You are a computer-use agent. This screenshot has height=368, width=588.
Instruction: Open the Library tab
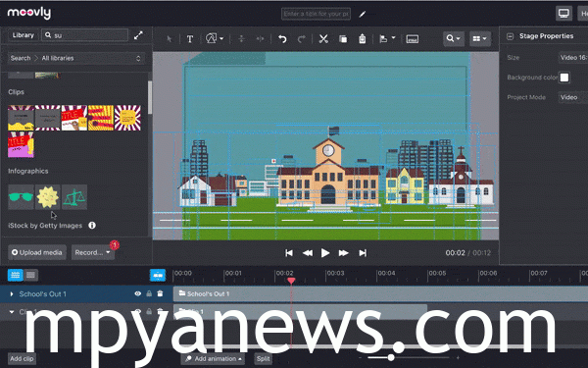[23, 35]
